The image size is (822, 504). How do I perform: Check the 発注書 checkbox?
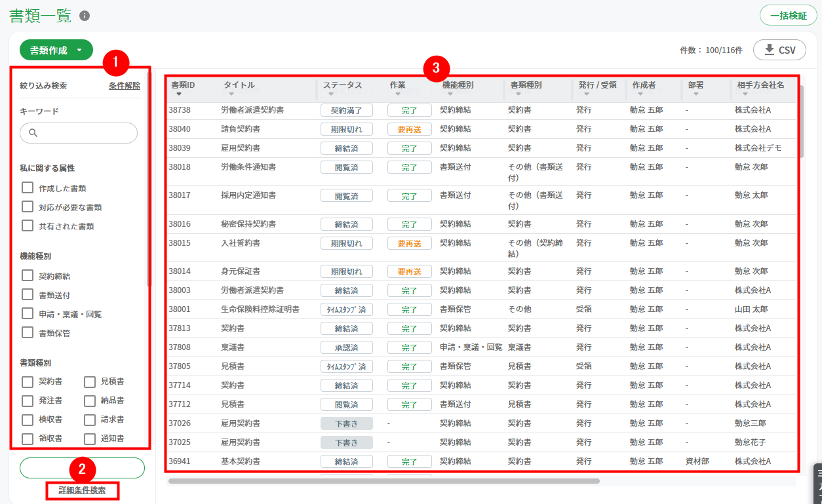coord(28,400)
